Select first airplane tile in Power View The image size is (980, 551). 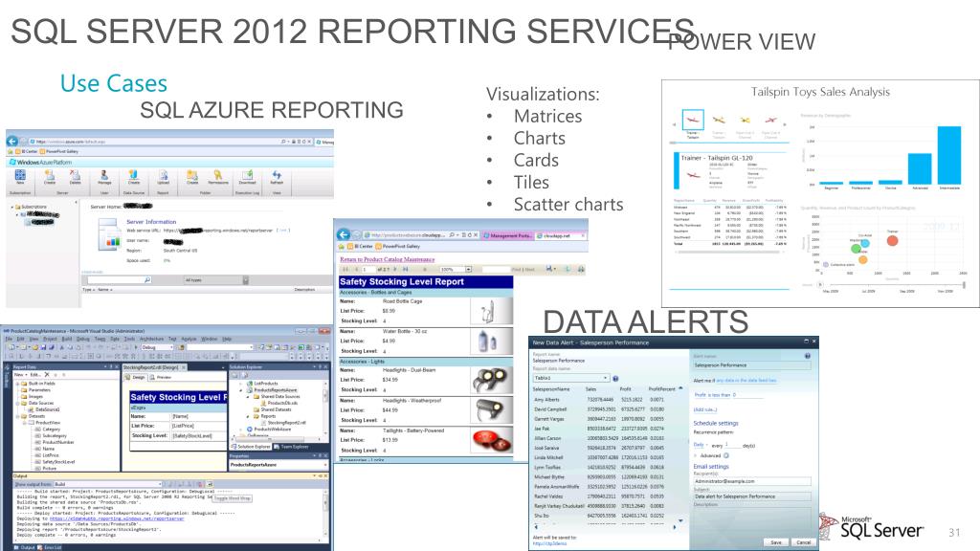[693, 120]
